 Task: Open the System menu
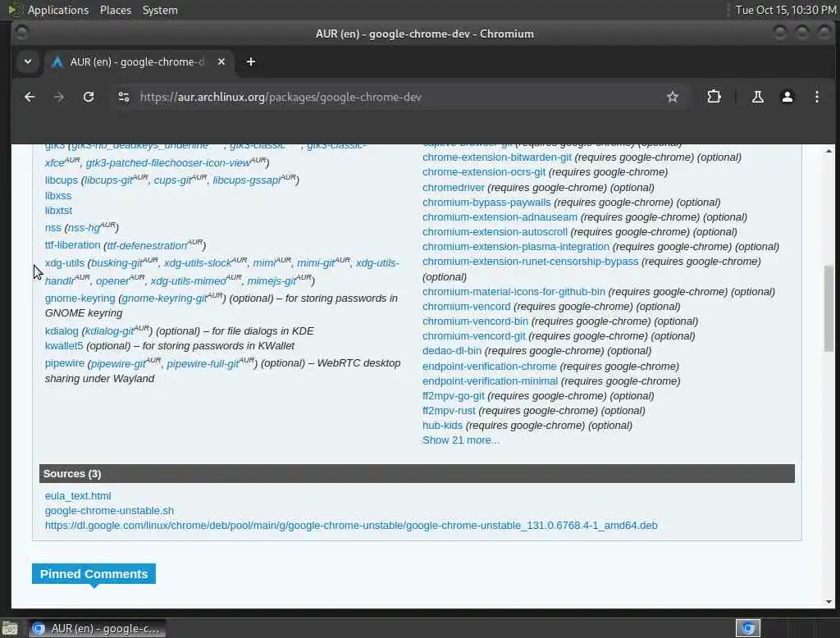[160, 10]
